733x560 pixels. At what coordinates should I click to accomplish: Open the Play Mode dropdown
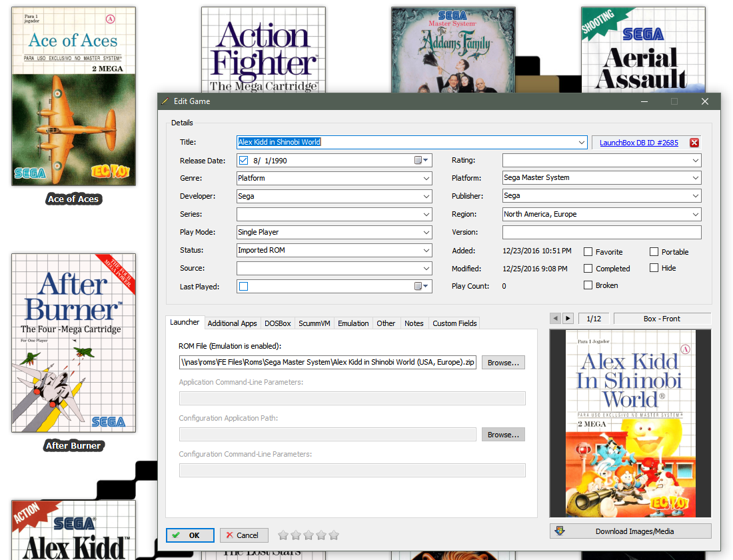click(x=426, y=232)
